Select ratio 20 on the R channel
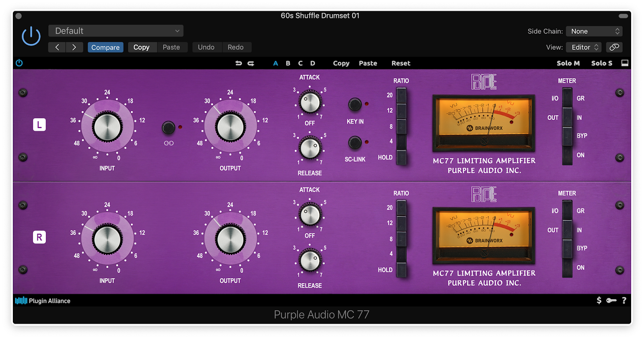 [x=401, y=208]
